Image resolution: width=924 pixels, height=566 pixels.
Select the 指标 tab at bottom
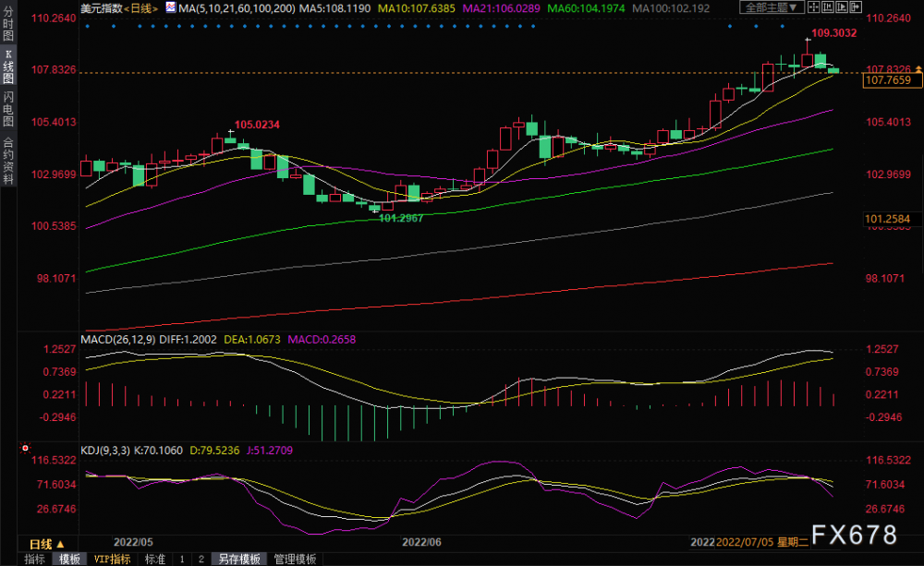pos(35,559)
